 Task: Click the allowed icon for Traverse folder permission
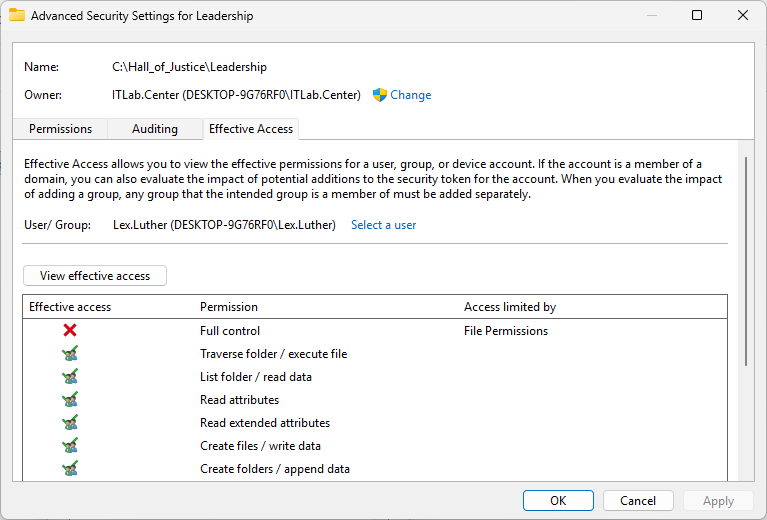tap(70, 354)
